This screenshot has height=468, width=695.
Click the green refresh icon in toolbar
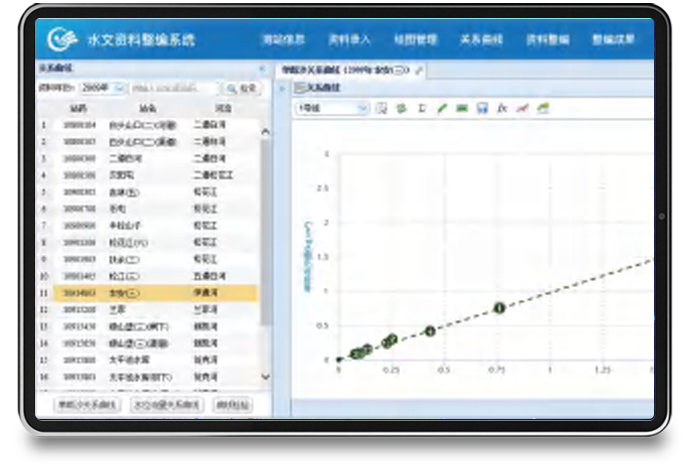(402, 108)
